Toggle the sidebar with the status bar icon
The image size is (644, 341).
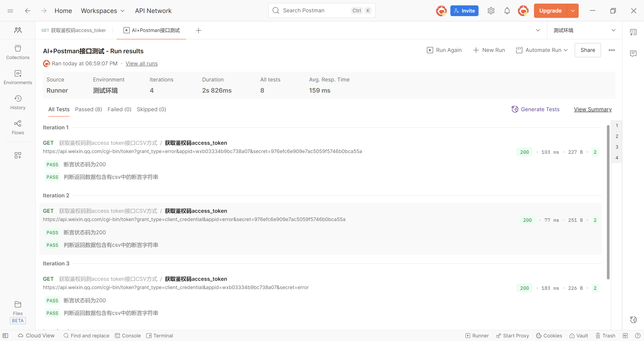5,336
